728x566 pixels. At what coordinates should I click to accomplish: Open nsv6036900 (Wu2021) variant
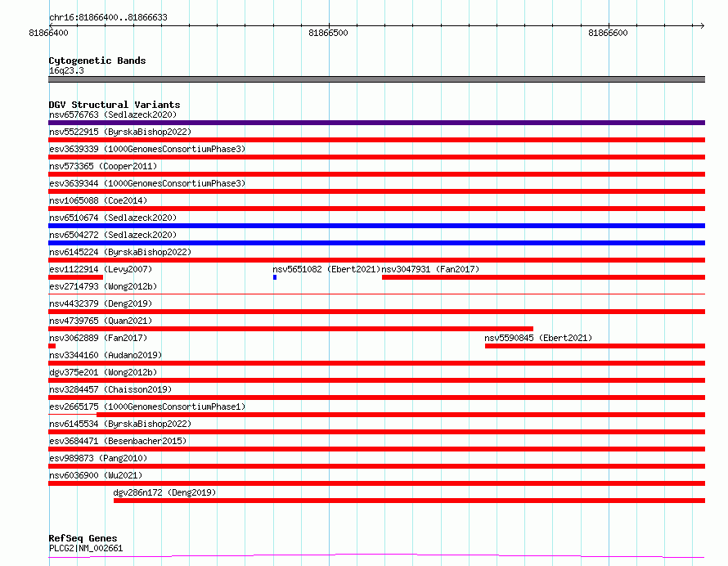tap(96, 475)
